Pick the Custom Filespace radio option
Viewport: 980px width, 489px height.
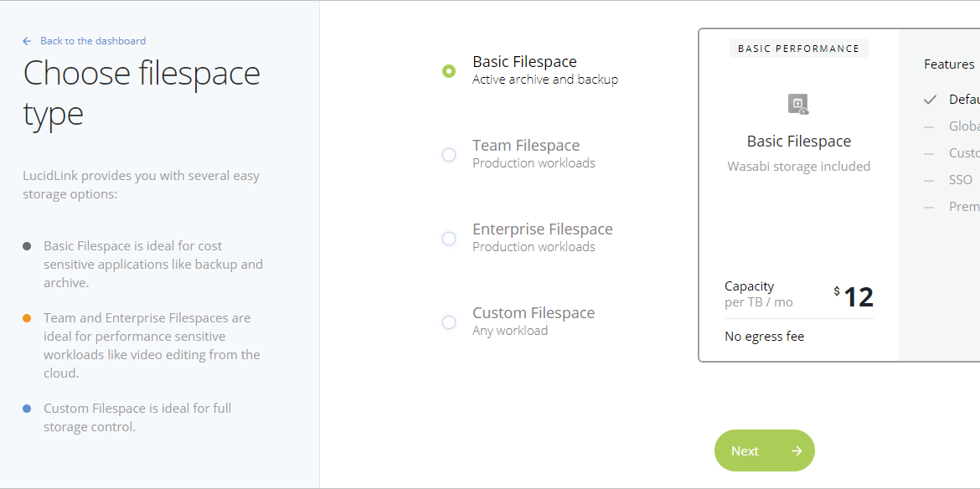pyautogui.click(x=449, y=322)
